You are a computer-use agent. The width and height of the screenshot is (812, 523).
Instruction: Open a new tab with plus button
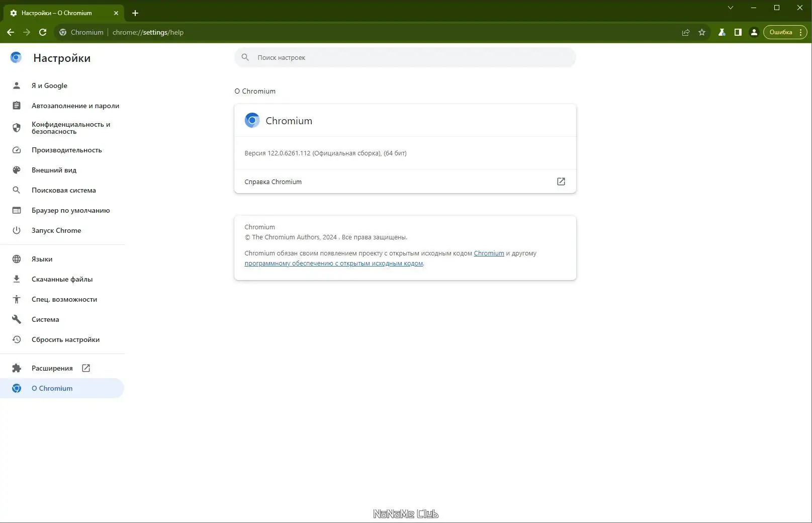tap(135, 13)
